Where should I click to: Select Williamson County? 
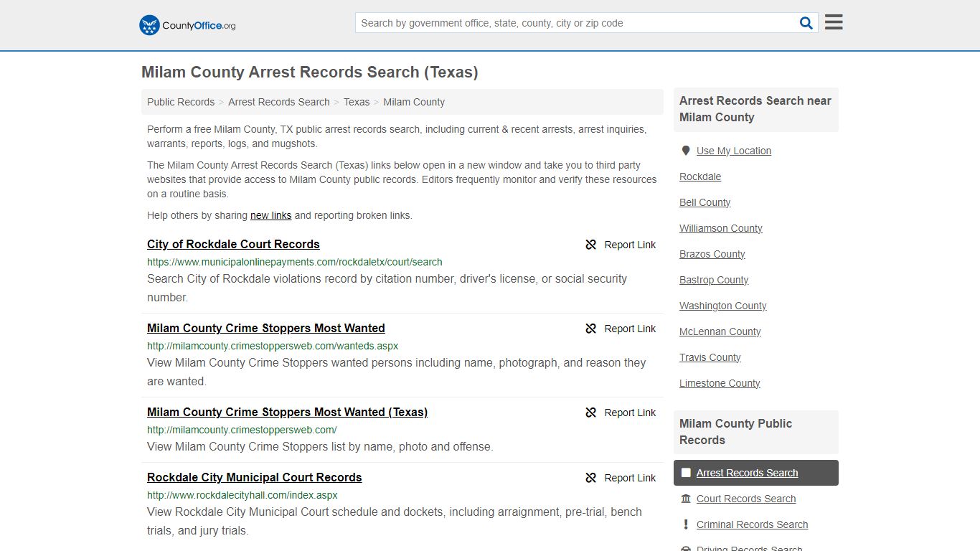[721, 228]
